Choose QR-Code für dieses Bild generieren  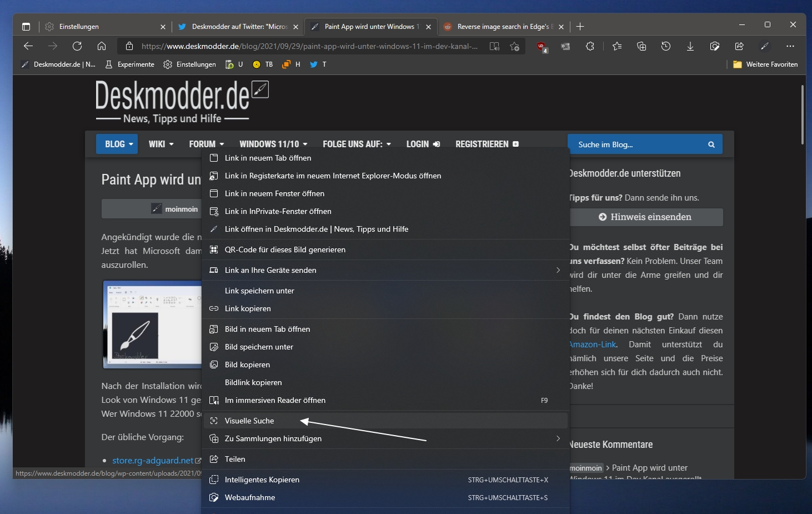[385, 249]
